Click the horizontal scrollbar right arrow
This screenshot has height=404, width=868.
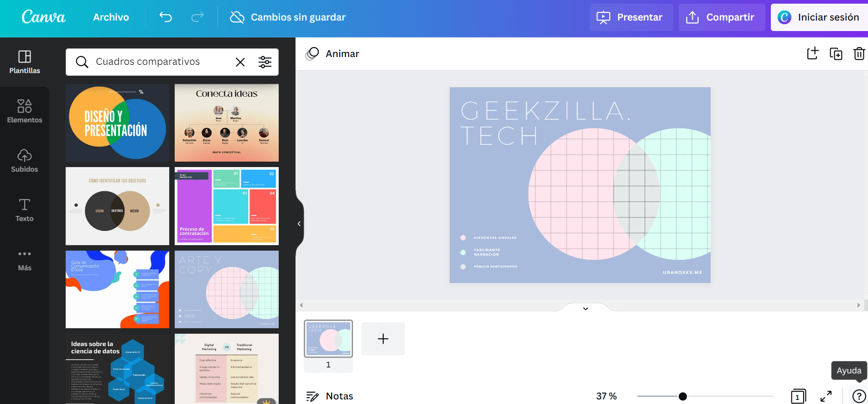coord(859,305)
